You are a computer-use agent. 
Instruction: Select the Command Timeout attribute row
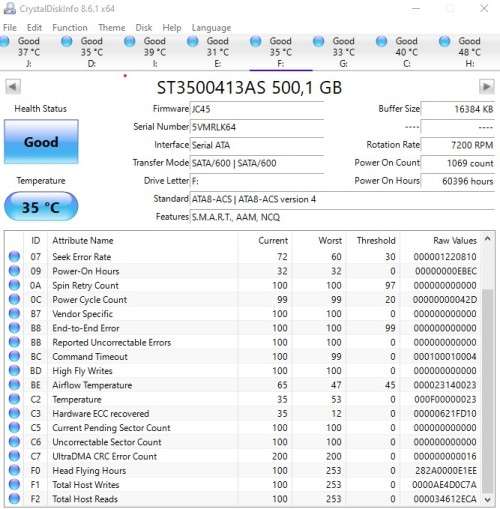[243, 356]
